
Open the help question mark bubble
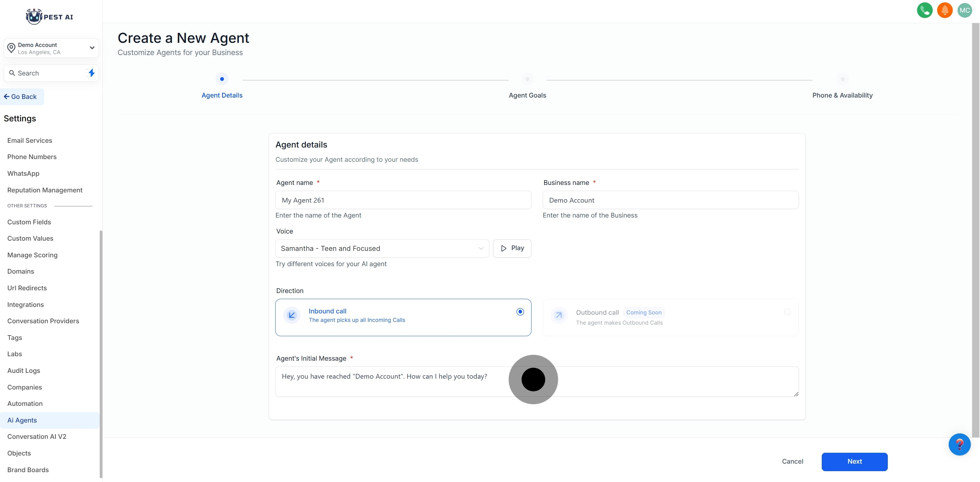(x=959, y=444)
